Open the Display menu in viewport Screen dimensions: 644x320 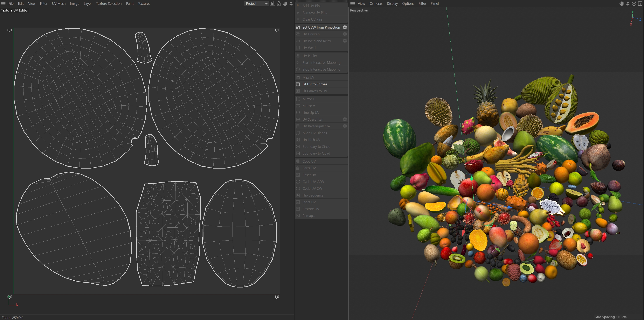click(x=392, y=3)
